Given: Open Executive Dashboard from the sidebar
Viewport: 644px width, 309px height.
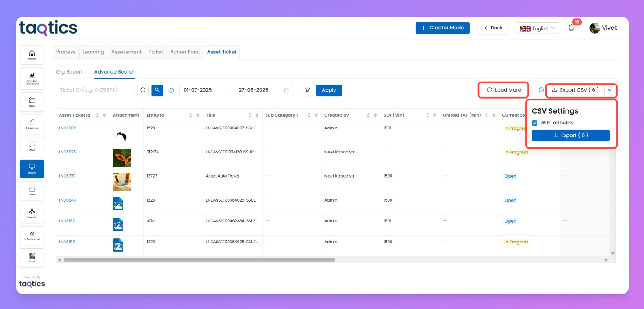Looking at the screenshot, I should tap(32, 78).
